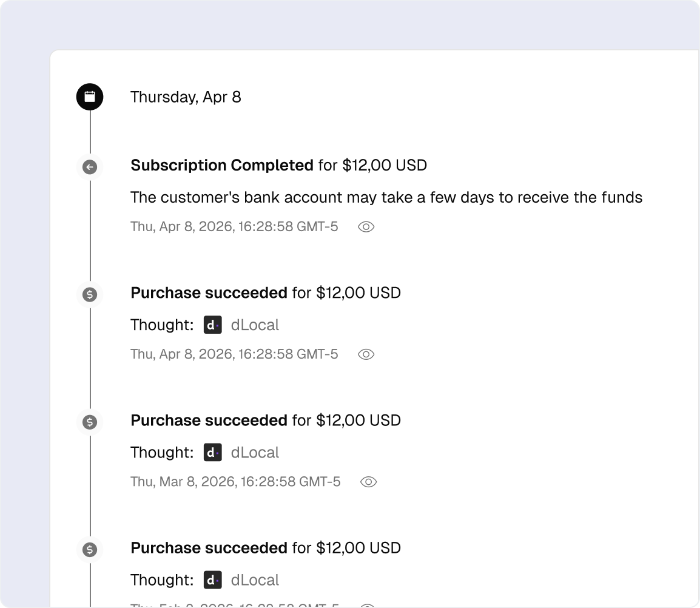Select the dollar icon for the Mar 8 purchase
Image resolution: width=700 pixels, height=608 pixels.
click(x=90, y=422)
